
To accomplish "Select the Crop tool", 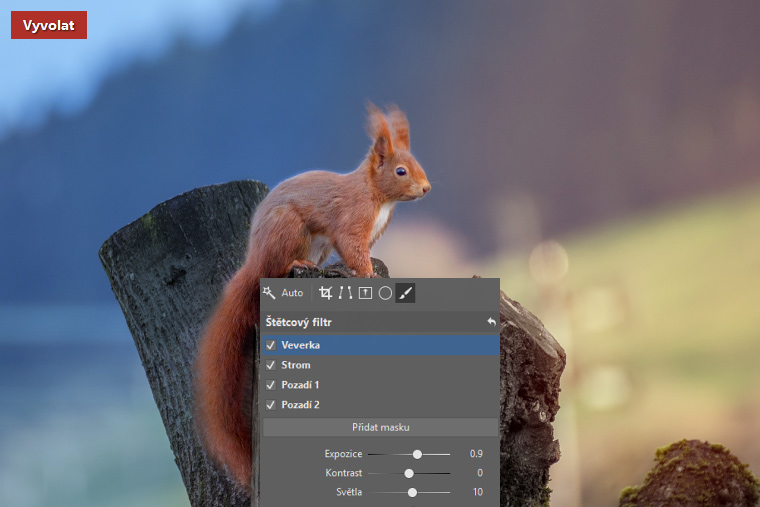I will coord(325,293).
